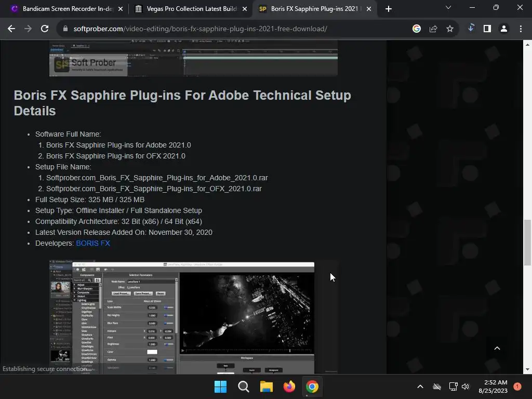Click the Compatibility Architecture line

pyautogui.click(x=119, y=221)
